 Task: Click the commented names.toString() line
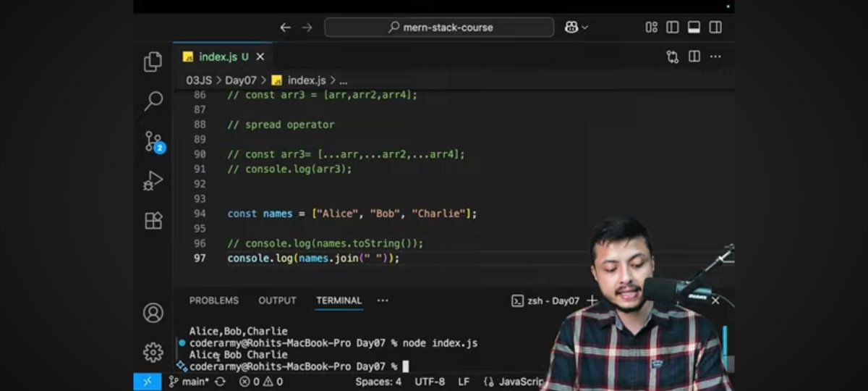pos(325,243)
